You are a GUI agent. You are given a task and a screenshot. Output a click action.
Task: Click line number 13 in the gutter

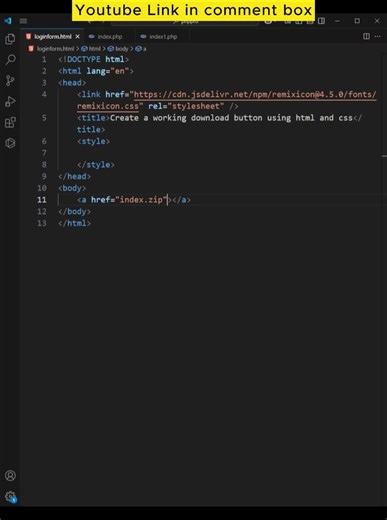(x=42, y=223)
